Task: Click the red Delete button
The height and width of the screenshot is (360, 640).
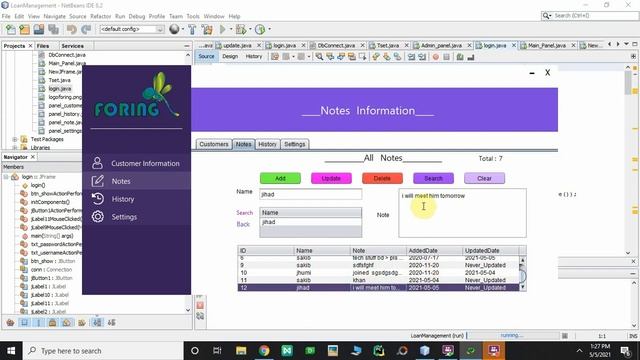Action: click(382, 178)
